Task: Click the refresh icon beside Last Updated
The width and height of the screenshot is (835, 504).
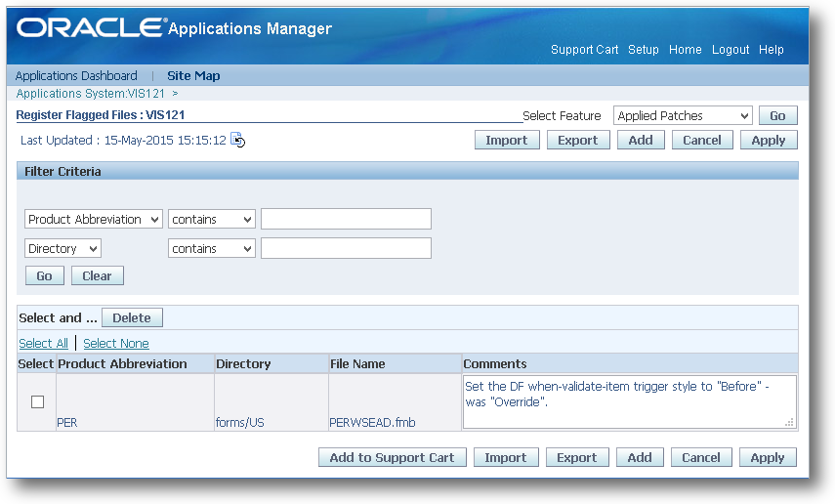Action: [x=237, y=140]
